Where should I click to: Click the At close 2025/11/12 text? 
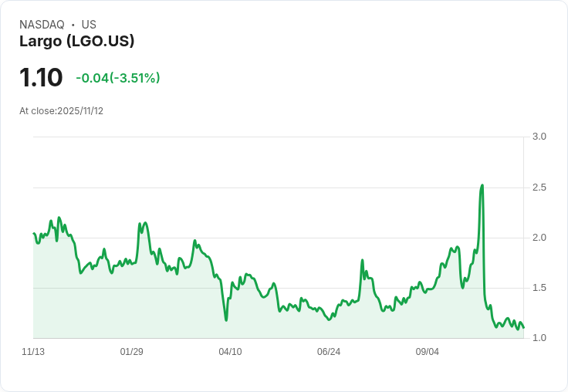(x=61, y=111)
